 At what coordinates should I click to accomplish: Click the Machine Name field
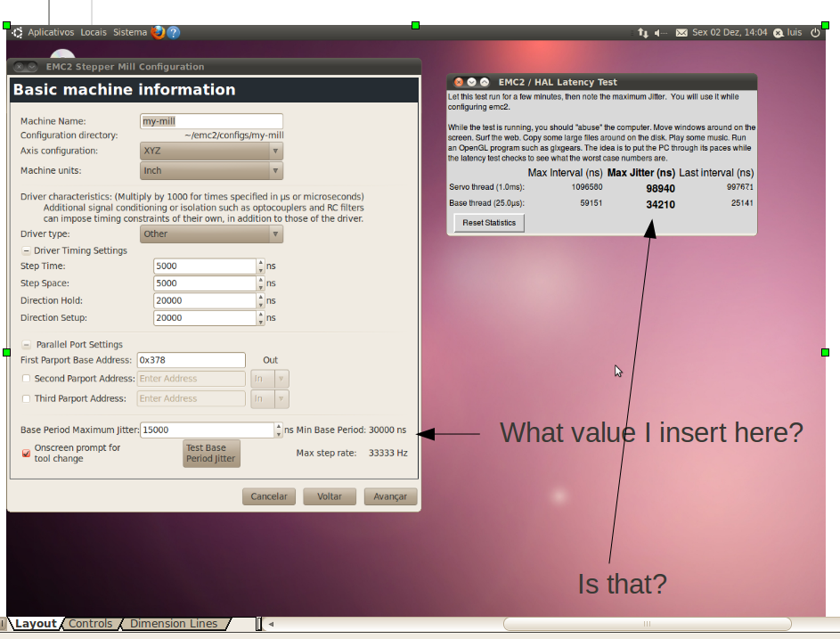[x=211, y=121]
